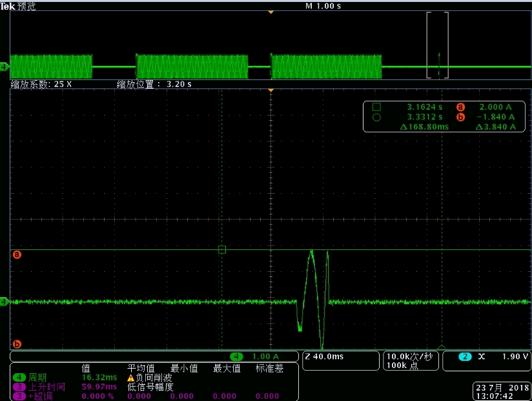
Task: Click the Tek logo at top left
Action: point(8,6)
